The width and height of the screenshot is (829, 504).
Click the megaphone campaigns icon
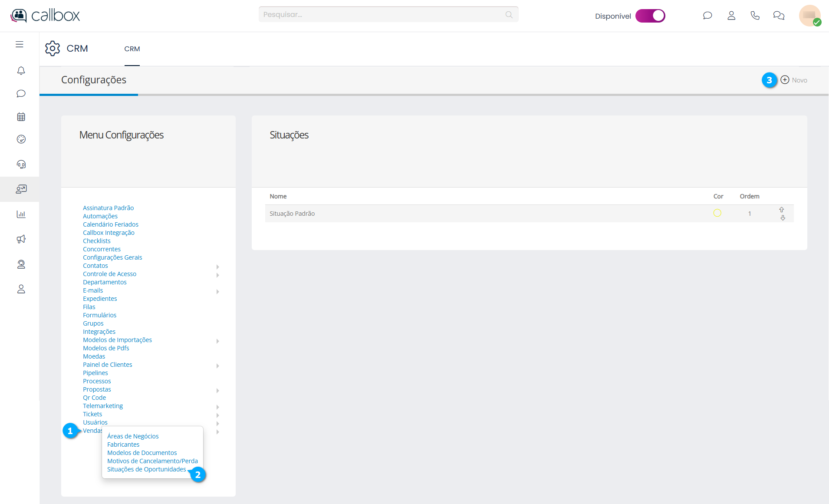click(21, 239)
